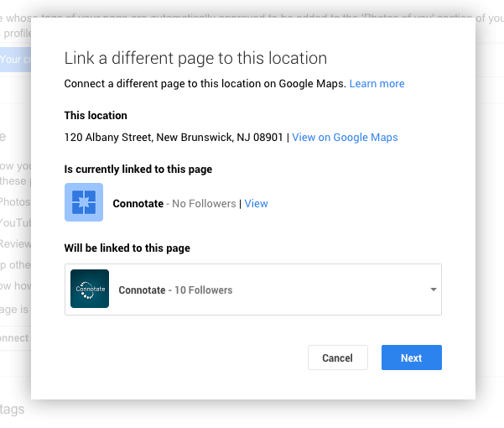504x428 pixels.
Task: Click the partially hidden blue 'Your c' button
Action: [x=15, y=60]
